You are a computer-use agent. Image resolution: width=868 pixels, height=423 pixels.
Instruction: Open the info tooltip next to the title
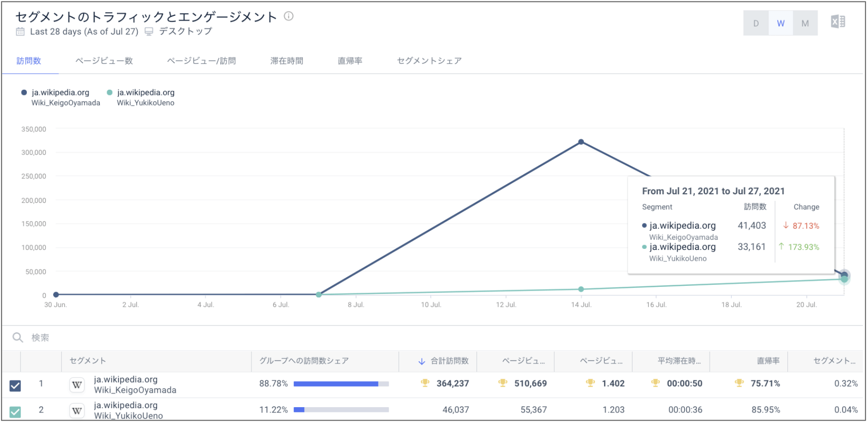click(x=288, y=16)
